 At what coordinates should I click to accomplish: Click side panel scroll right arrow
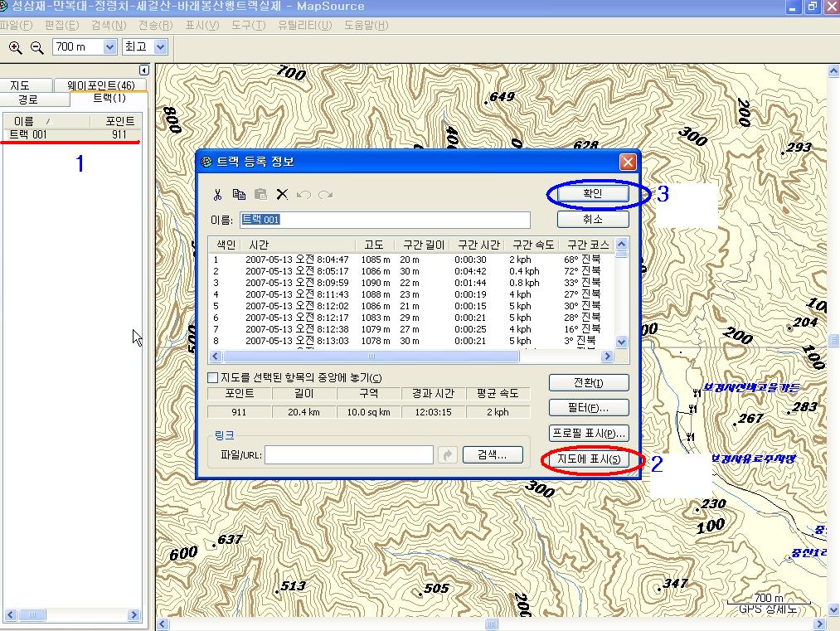click(134, 615)
